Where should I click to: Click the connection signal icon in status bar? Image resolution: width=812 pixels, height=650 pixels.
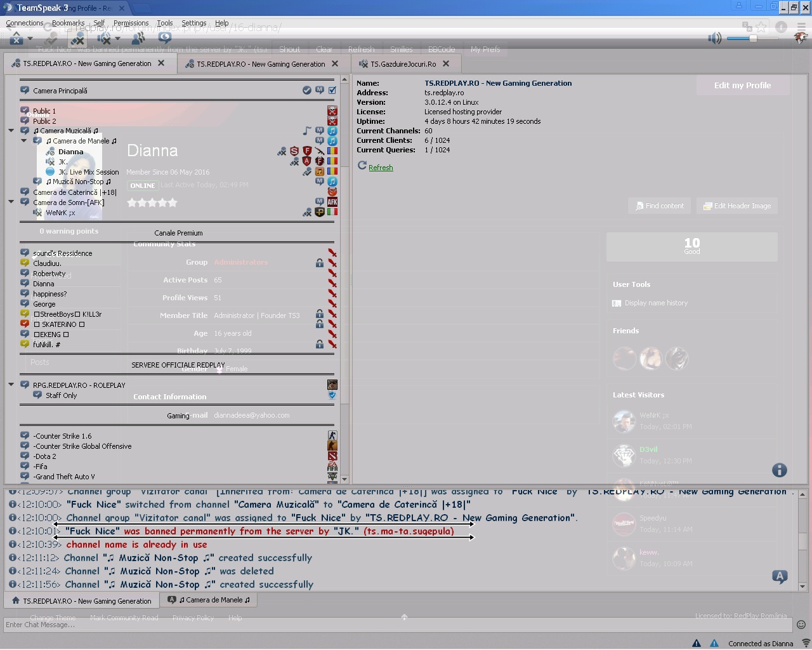pyautogui.click(x=806, y=643)
